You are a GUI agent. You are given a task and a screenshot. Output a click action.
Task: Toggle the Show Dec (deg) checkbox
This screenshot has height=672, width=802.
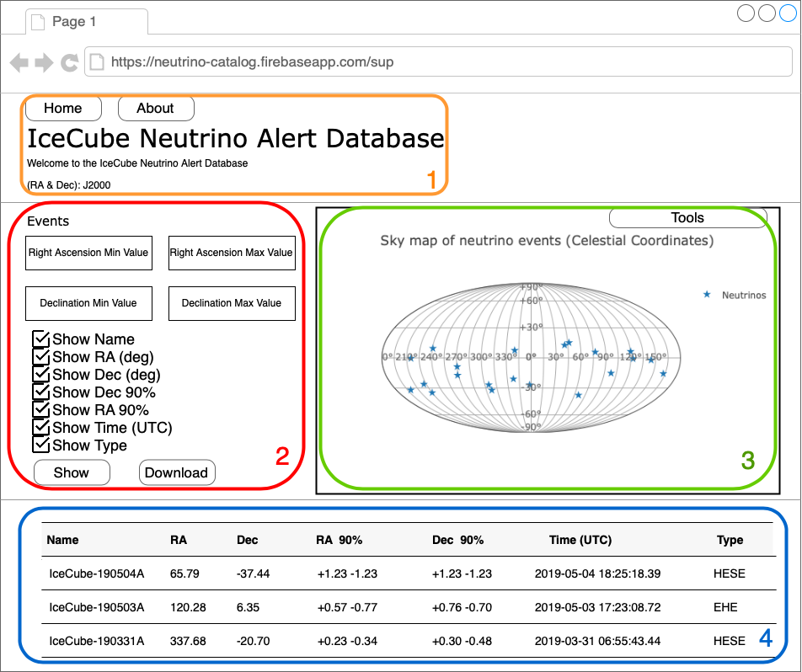(41, 375)
